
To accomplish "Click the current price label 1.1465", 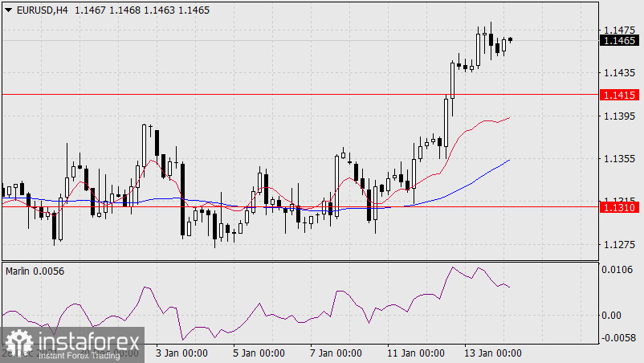I will tap(619, 41).
